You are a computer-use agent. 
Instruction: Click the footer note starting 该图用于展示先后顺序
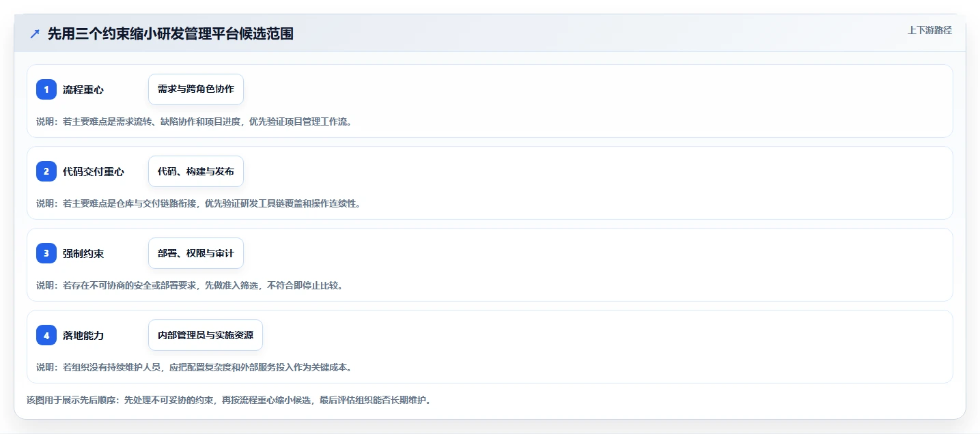tap(229, 400)
